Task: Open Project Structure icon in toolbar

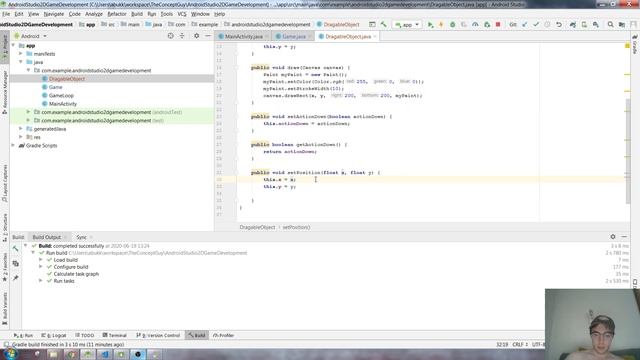Action: coord(622,24)
